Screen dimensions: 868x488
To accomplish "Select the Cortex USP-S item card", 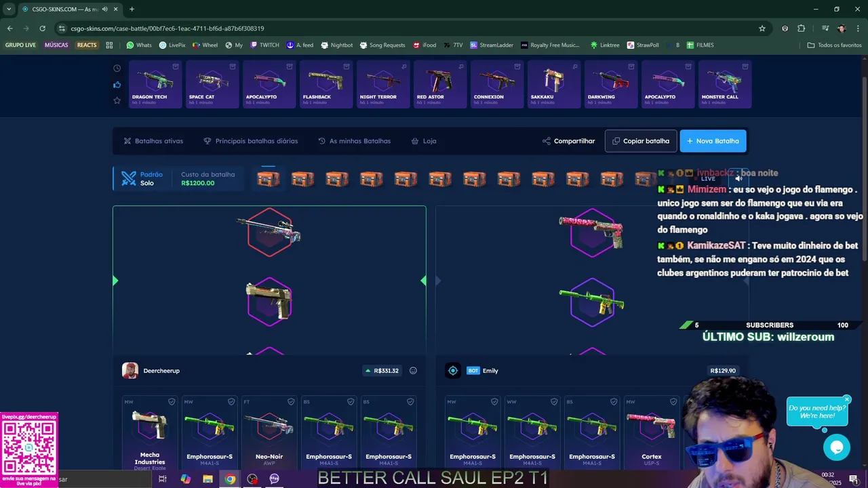I will click(x=652, y=434).
